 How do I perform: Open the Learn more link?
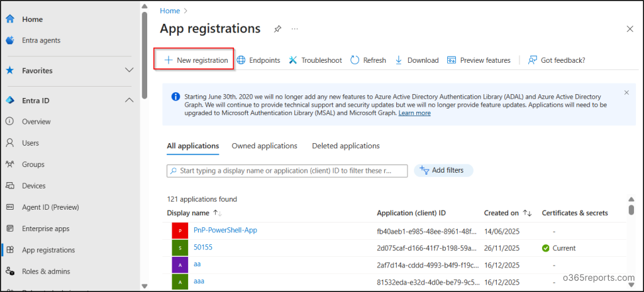414,113
